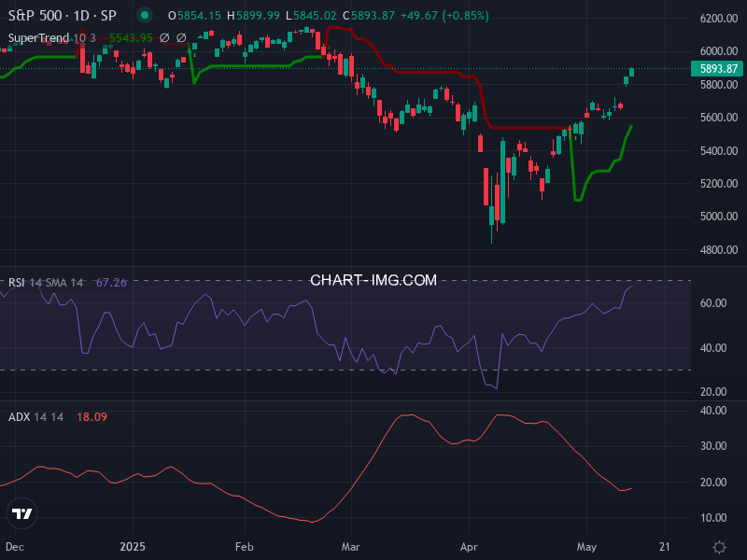Click the ADX 10.00 scale label
Viewport: 747px width, 560px height.
click(x=713, y=518)
